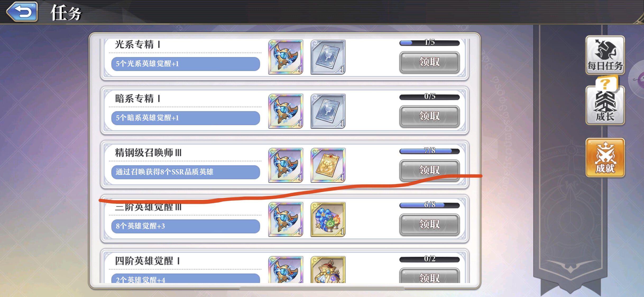Open the 每日任务 daily tasks tab
This screenshot has width=644, height=297.
[x=605, y=55]
